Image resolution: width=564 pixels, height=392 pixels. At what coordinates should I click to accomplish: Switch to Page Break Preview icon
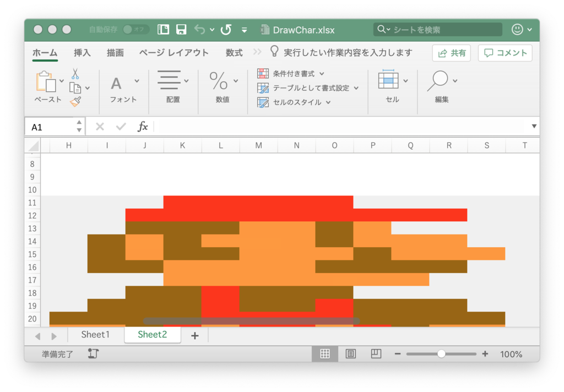coord(376,354)
